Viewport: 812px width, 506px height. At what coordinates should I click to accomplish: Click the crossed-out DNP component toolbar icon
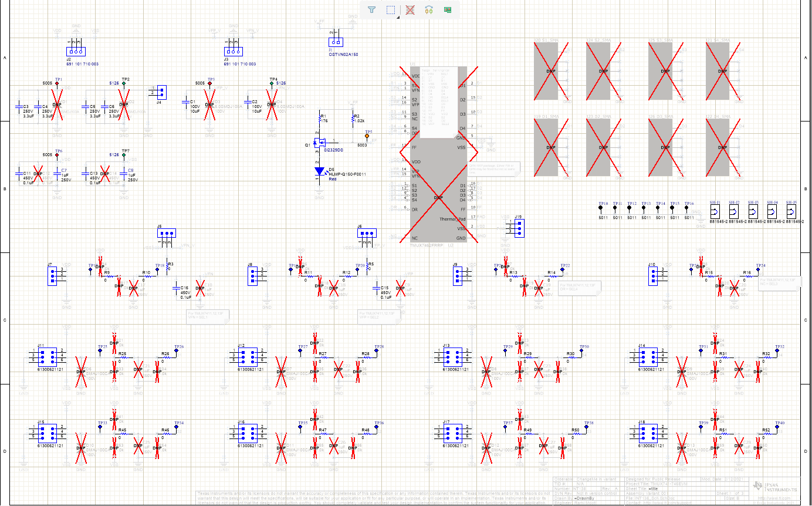click(x=410, y=10)
